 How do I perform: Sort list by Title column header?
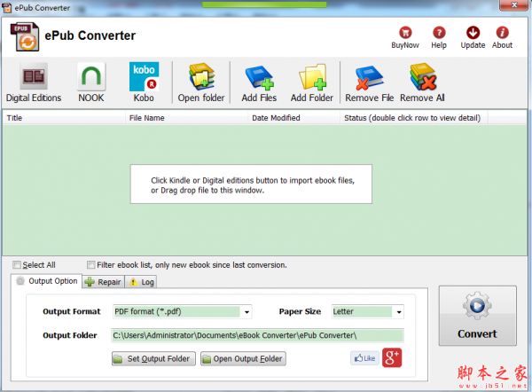64,118
